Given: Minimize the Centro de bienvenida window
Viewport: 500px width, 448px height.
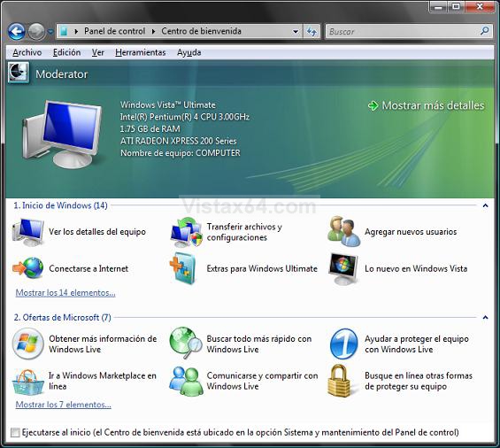Looking at the screenshot, I should pyautogui.click(x=439, y=7).
